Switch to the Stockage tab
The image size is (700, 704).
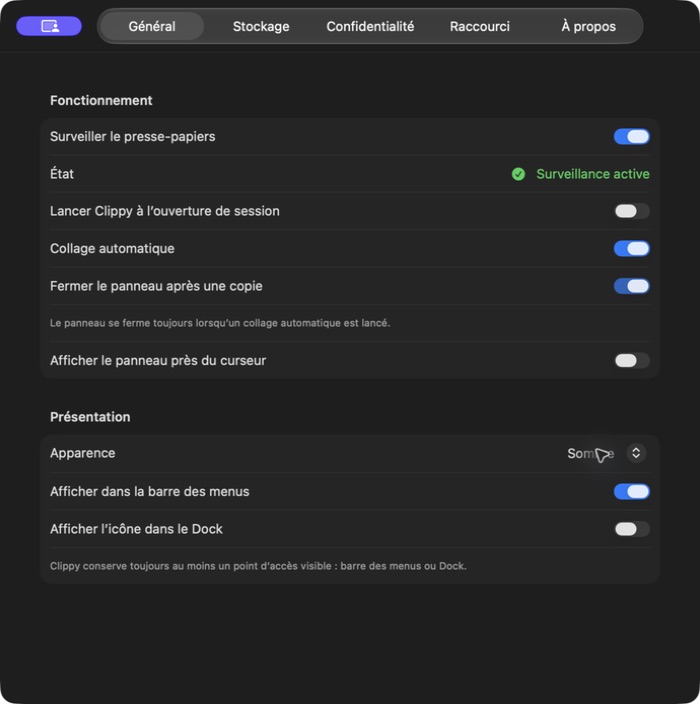tap(261, 26)
